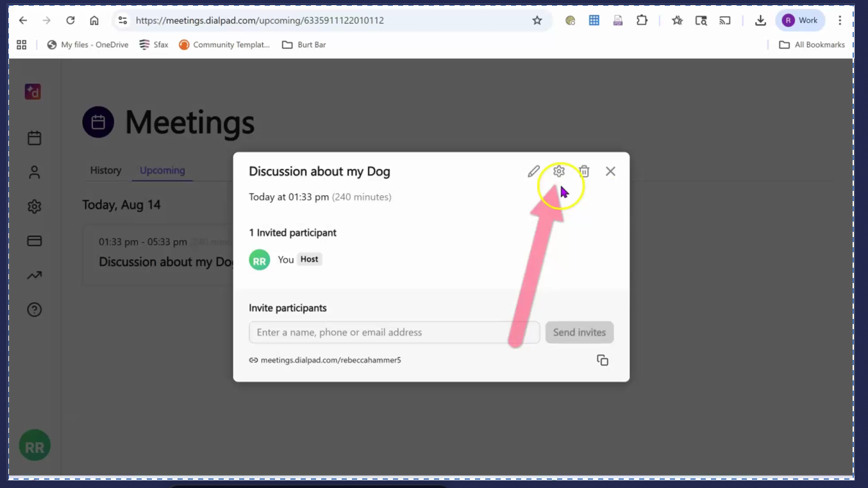
Task: Open the apps grid icon in the bookmarks bar
Action: tap(22, 45)
